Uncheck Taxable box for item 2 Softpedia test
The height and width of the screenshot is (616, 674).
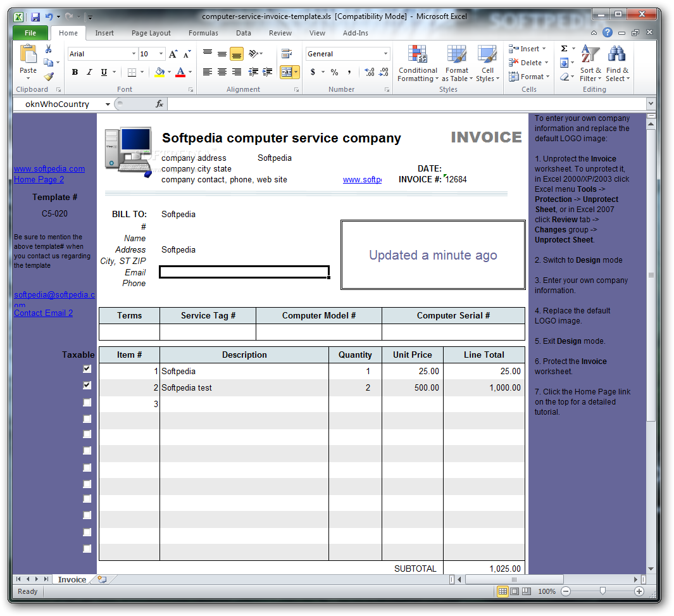click(x=87, y=385)
